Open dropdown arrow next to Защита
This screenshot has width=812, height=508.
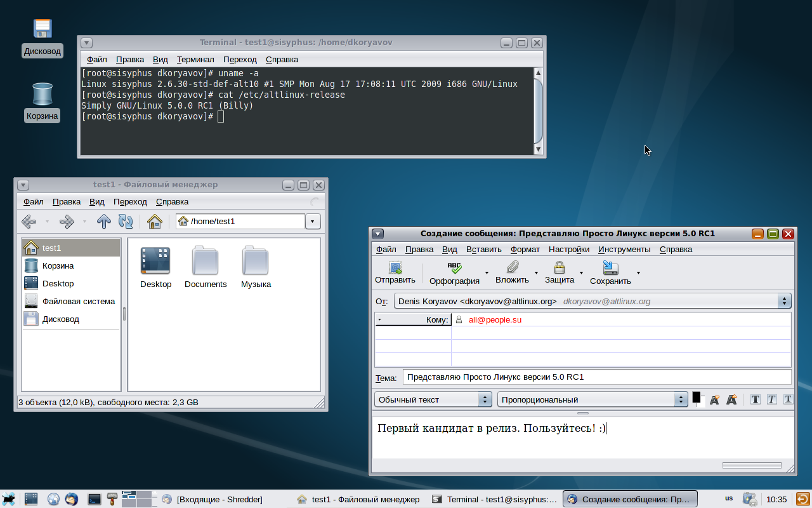581,273
